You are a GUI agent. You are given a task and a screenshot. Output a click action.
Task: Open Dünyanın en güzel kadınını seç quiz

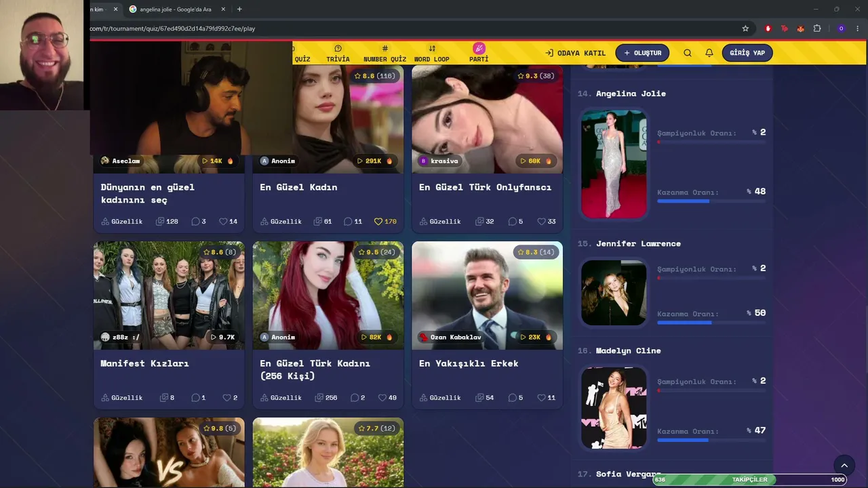point(147,193)
